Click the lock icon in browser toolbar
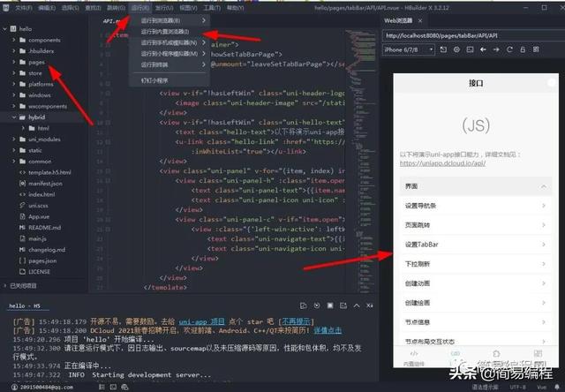The image size is (565, 392). pos(523,49)
